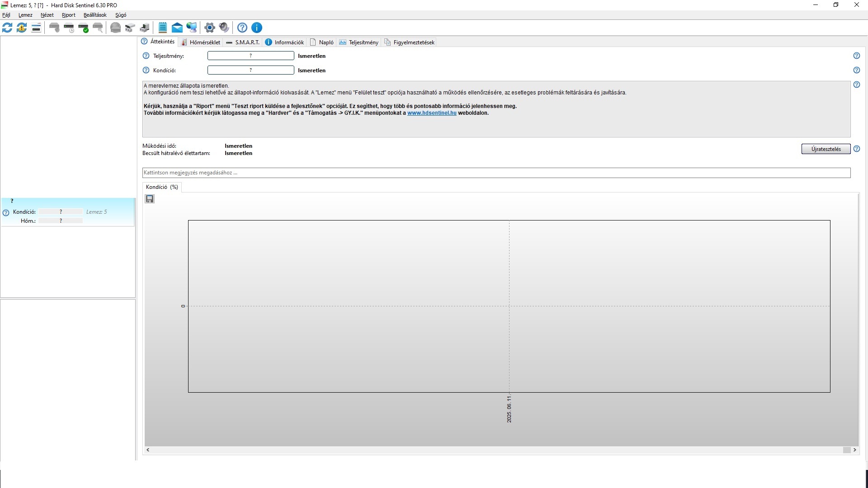The image size is (868, 488).
Task: Open the www.hdsentinel.hu link
Action: (x=431, y=113)
